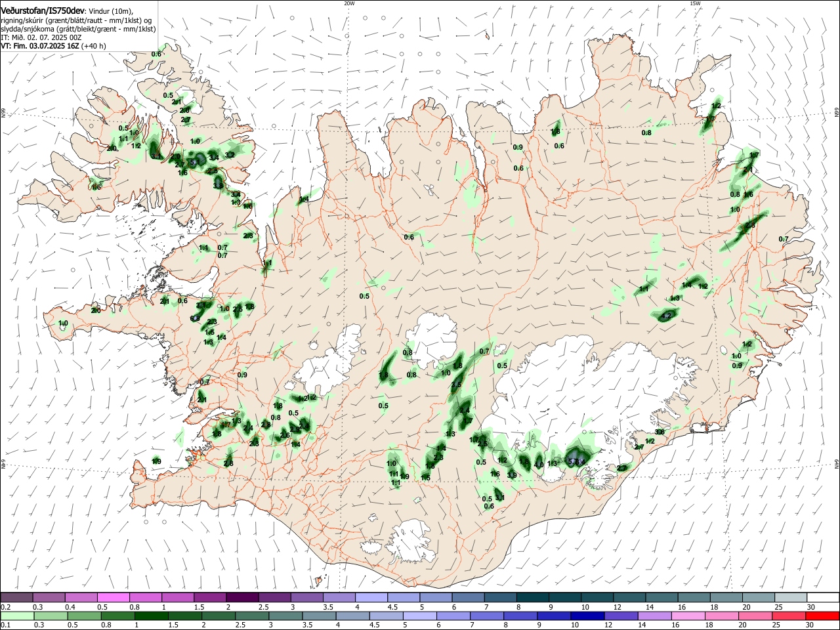Click the top legend swatch between 25 and 30

(789, 597)
